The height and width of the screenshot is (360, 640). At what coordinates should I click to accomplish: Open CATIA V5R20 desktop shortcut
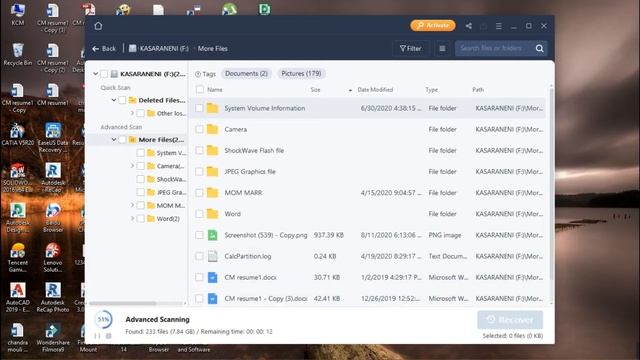point(18,135)
